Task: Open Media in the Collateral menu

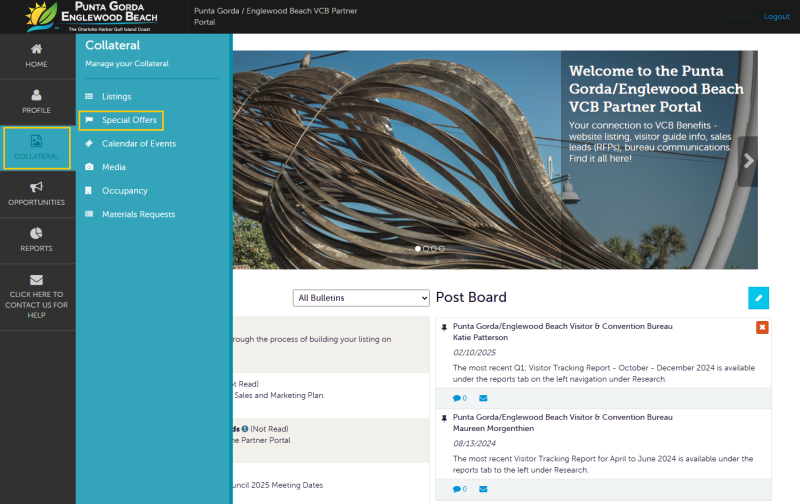Action: pos(113,167)
